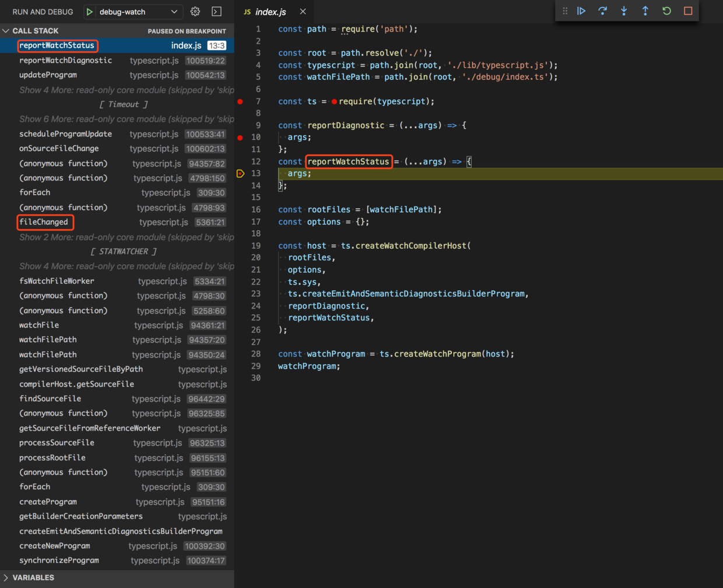This screenshot has width=723, height=588.
Task: Select the onSourceFileChange stack frame
Action: (x=117, y=149)
